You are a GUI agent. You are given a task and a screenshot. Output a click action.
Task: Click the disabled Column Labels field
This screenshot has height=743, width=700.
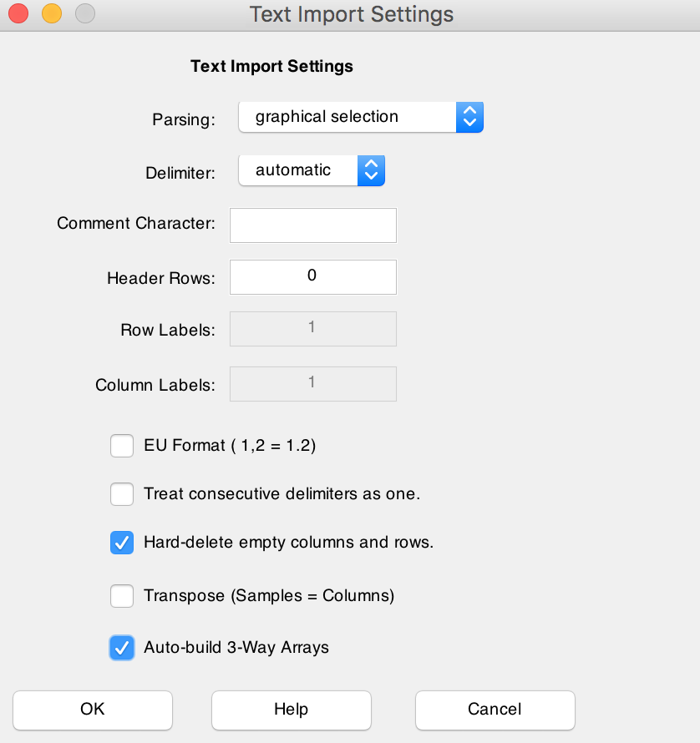(x=312, y=383)
